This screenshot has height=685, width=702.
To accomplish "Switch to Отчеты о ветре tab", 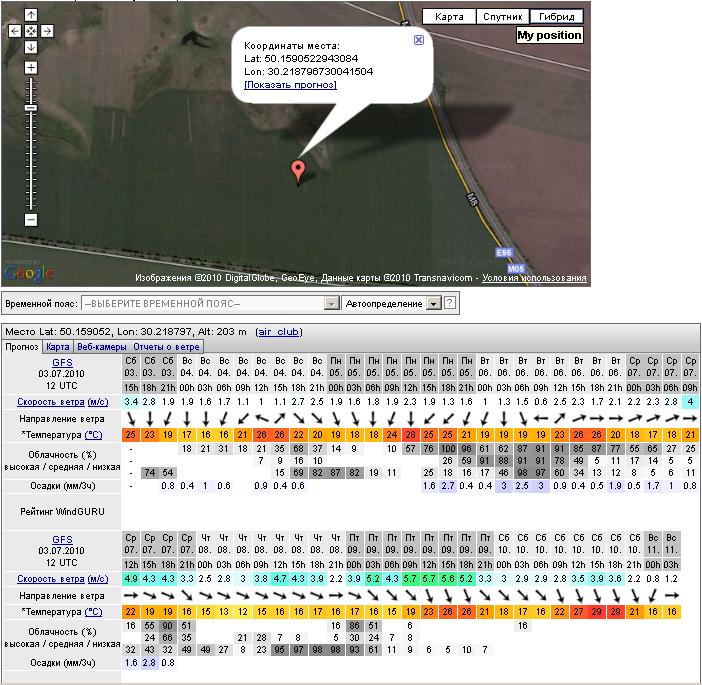I will pyautogui.click(x=166, y=346).
